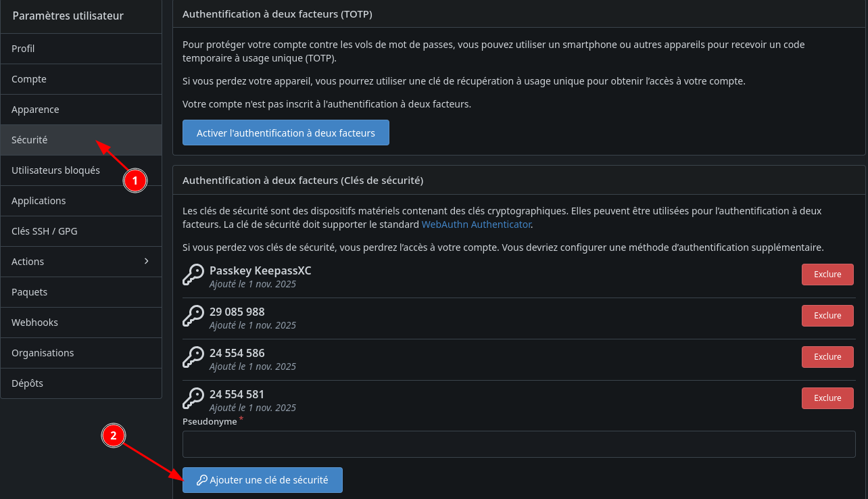Click Exclure for key 24 554 581
This screenshot has height=499, width=868.
point(827,398)
